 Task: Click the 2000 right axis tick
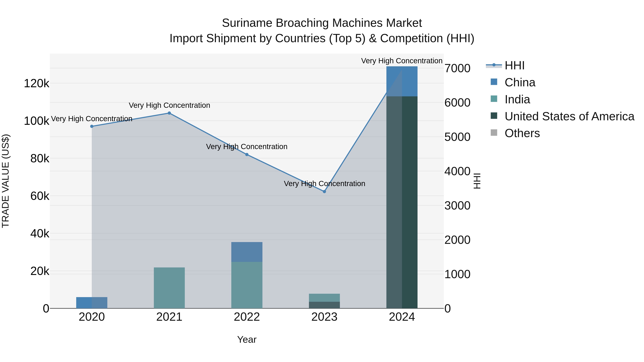pyautogui.click(x=457, y=240)
